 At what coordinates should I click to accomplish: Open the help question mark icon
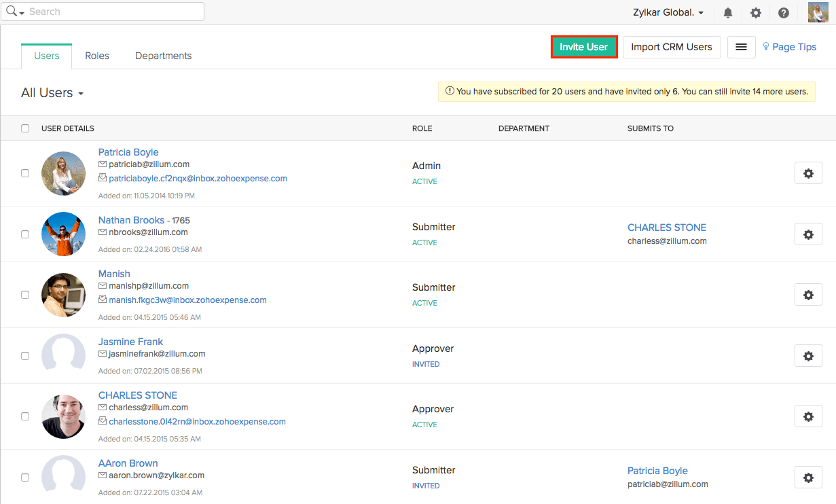pyautogui.click(x=784, y=13)
